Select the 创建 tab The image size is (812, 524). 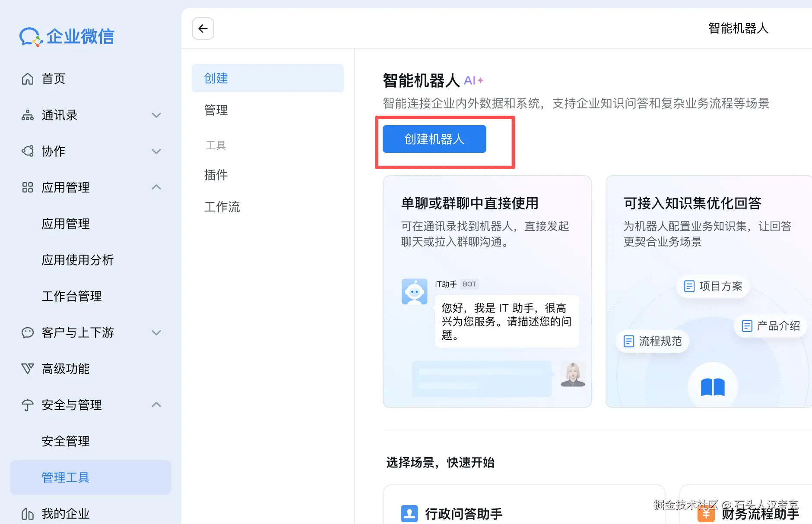pyautogui.click(x=268, y=78)
